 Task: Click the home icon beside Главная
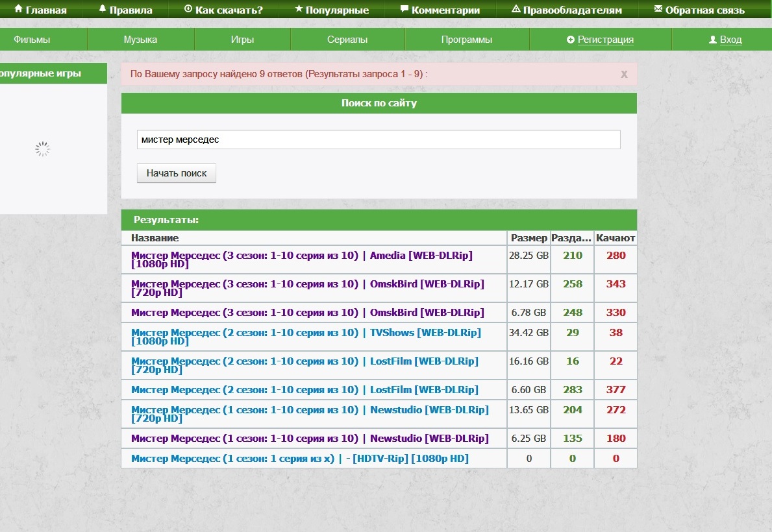pyautogui.click(x=18, y=10)
